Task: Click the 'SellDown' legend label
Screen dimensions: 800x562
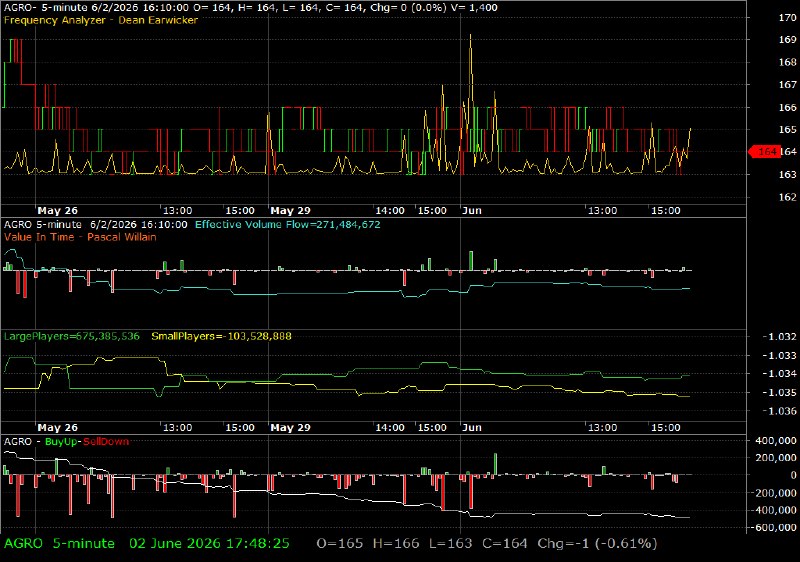Action: (x=106, y=442)
